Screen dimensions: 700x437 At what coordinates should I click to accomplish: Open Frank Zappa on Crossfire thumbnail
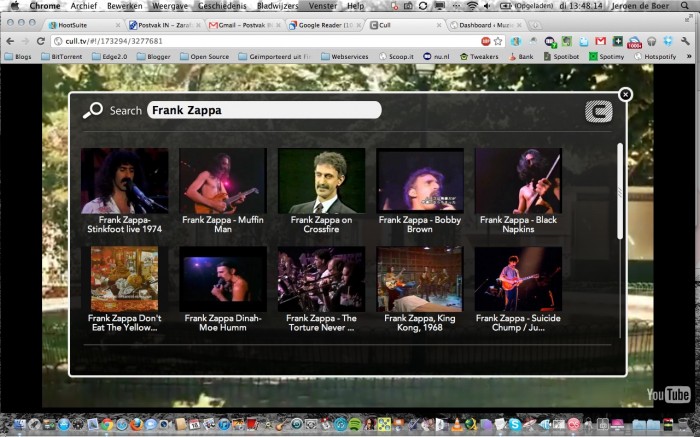click(x=321, y=181)
